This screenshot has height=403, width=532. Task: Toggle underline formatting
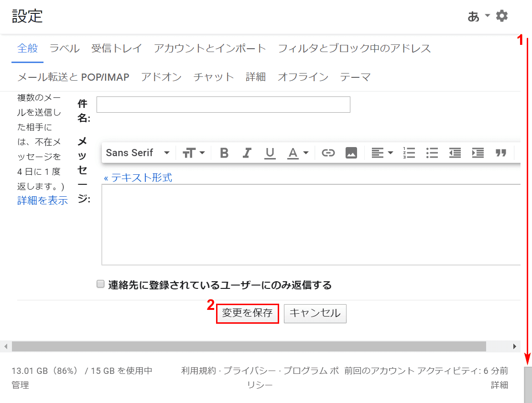pos(270,153)
